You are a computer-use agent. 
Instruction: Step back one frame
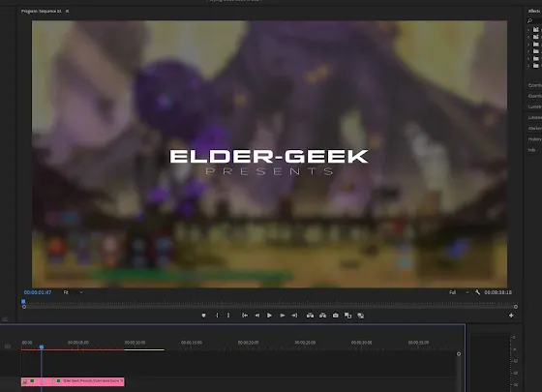pyautogui.click(x=256, y=316)
